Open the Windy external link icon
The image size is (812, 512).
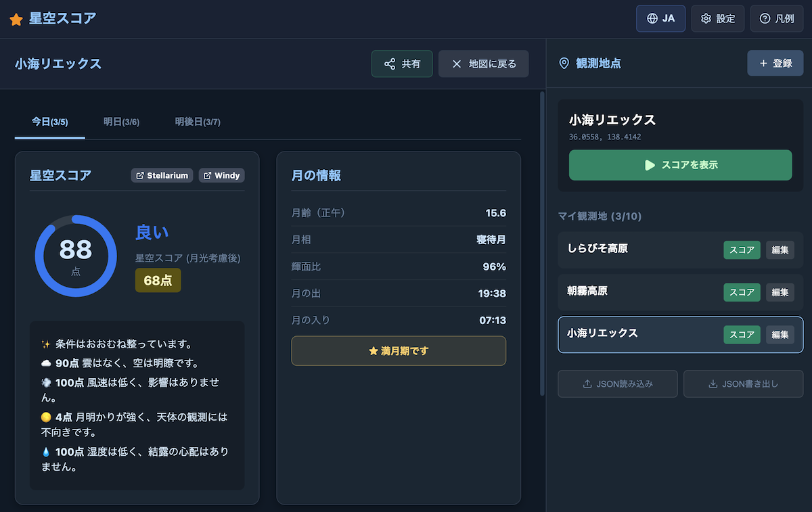click(207, 175)
